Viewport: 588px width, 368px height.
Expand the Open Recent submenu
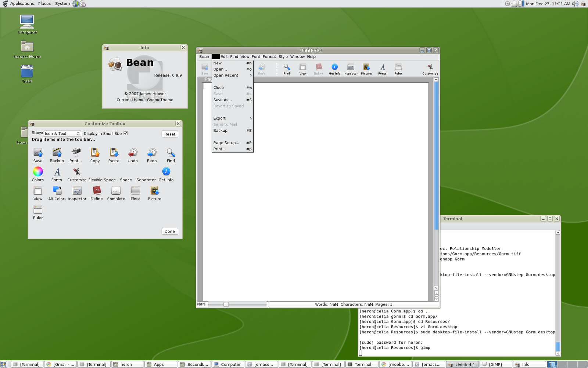click(233, 75)
